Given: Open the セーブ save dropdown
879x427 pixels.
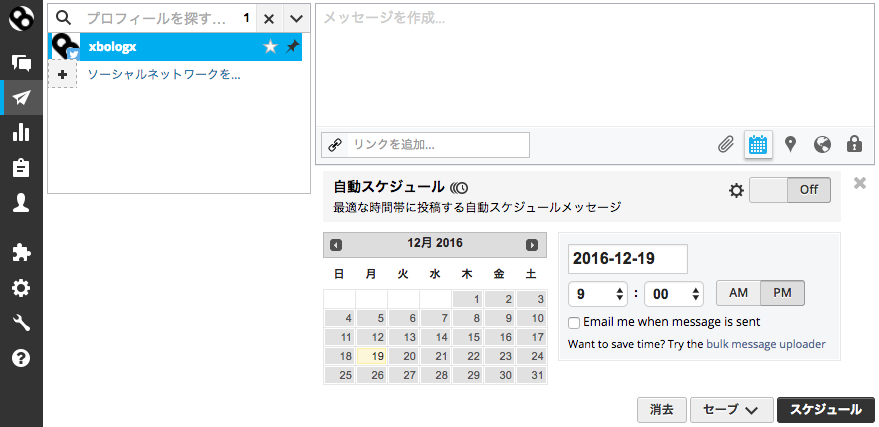Looking at the screenshot, I should tap(732, 410).
